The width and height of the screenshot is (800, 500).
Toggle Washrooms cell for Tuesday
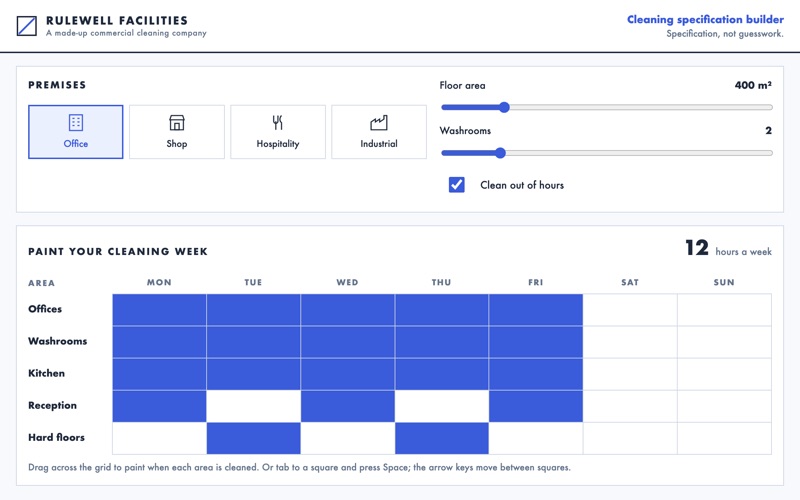254,342
